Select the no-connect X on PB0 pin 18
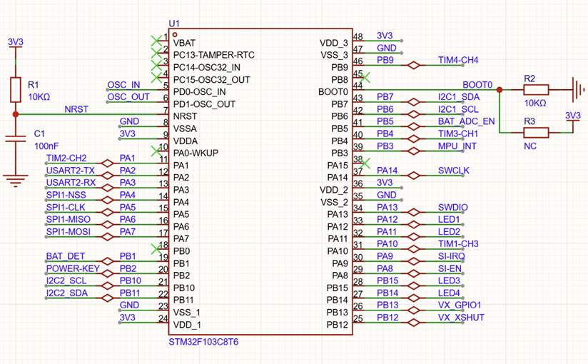The height and width of the screenshot is (364, 588). coord(156,249)
